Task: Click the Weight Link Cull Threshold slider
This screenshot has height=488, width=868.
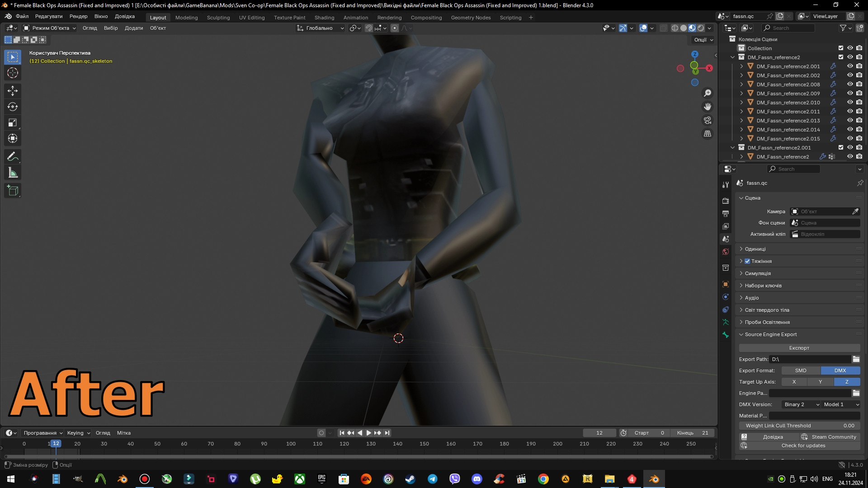Action: pos(799,426)
